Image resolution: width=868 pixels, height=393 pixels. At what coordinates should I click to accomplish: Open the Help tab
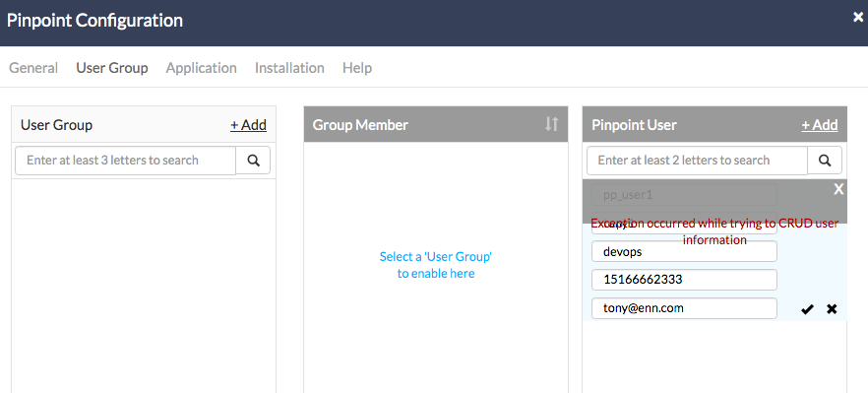[x=357, y=68]
